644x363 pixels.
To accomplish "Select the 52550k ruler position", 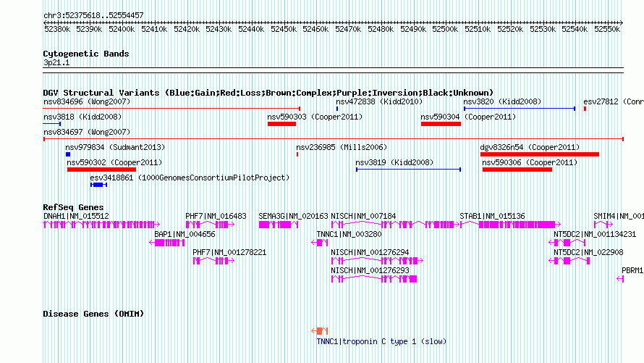I will (607, 29).
